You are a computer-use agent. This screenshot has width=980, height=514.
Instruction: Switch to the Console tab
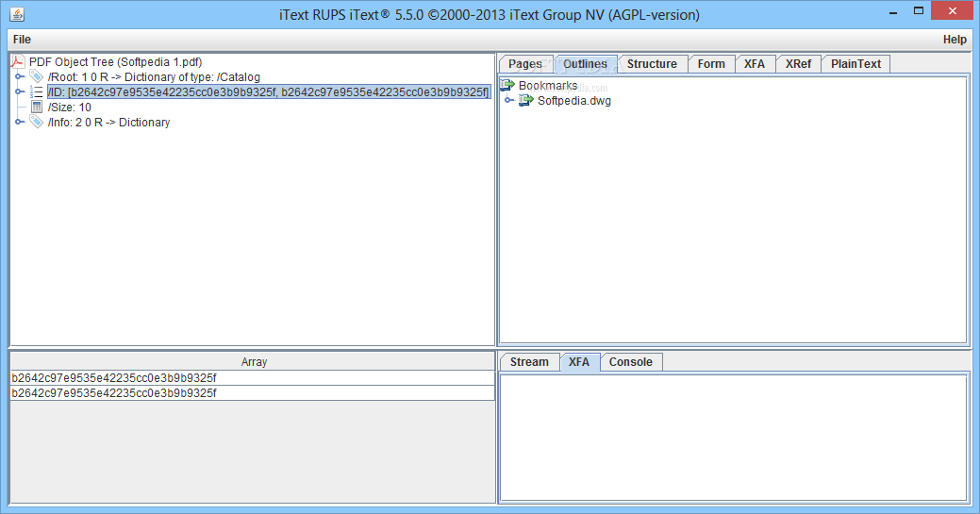pyautogui.click(x=631, y=362)
